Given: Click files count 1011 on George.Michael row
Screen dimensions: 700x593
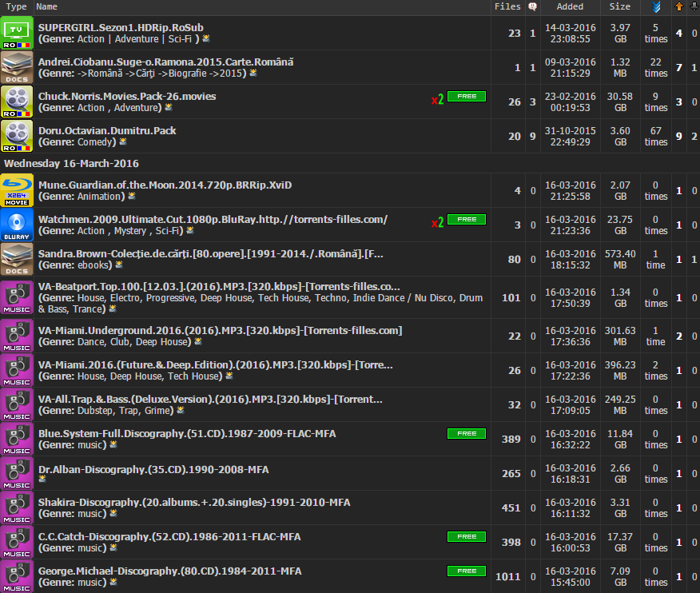Looking at the screenshot, I should tap(508, 577).
